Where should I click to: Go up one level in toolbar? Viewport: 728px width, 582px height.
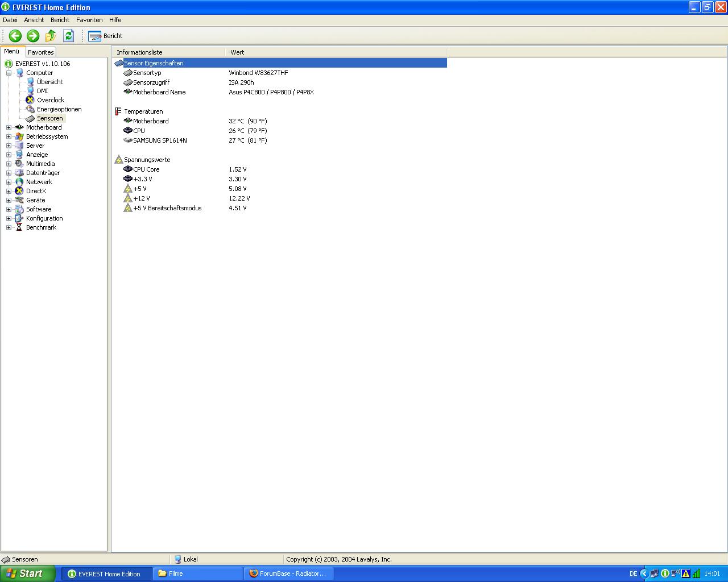(51, 36)
